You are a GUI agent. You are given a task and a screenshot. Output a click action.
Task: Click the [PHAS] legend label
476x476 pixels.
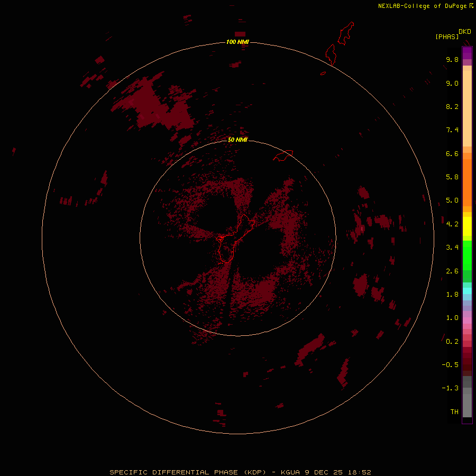tap(447, 36)
